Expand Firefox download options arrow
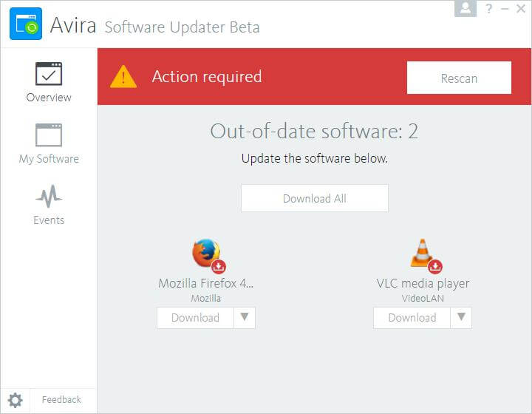The image size is (532, 414). click(x=245, y=317)
